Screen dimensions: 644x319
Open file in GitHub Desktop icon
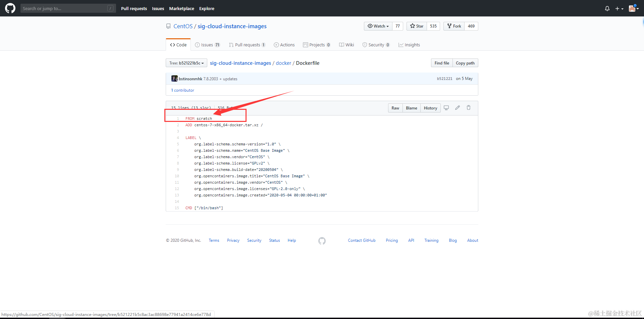pos(446,108)
